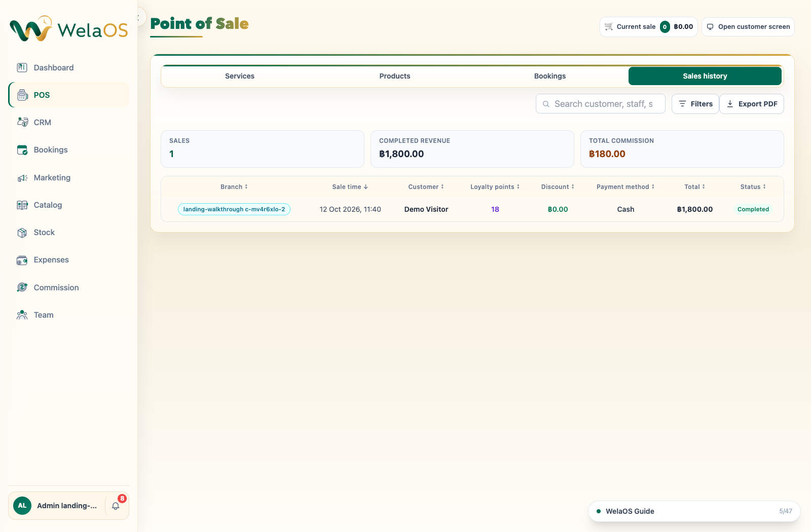Click the Bookings calendar icon in sidebar
The width and height of the screenshot is (811, 532).
coord(22,149)
